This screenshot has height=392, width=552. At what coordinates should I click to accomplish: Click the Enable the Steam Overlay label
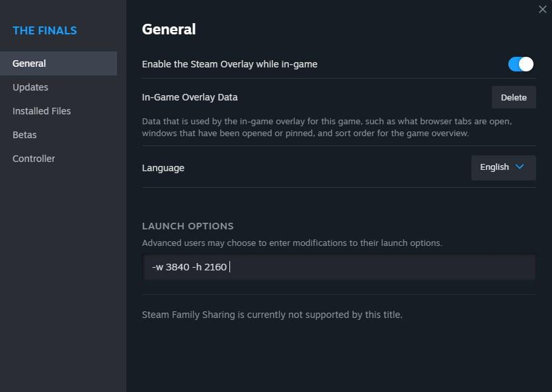[x=229, y=64]
